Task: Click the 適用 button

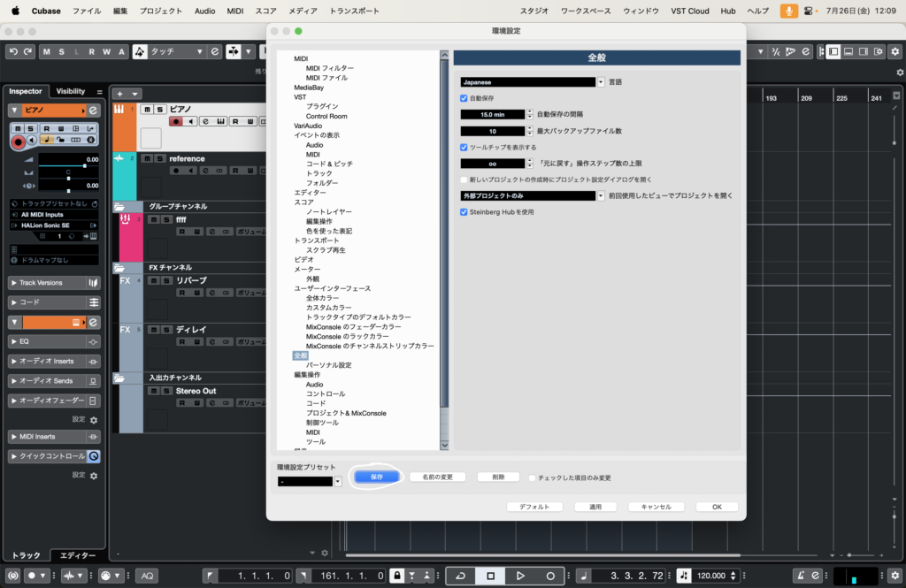Action: pos(595,507)
